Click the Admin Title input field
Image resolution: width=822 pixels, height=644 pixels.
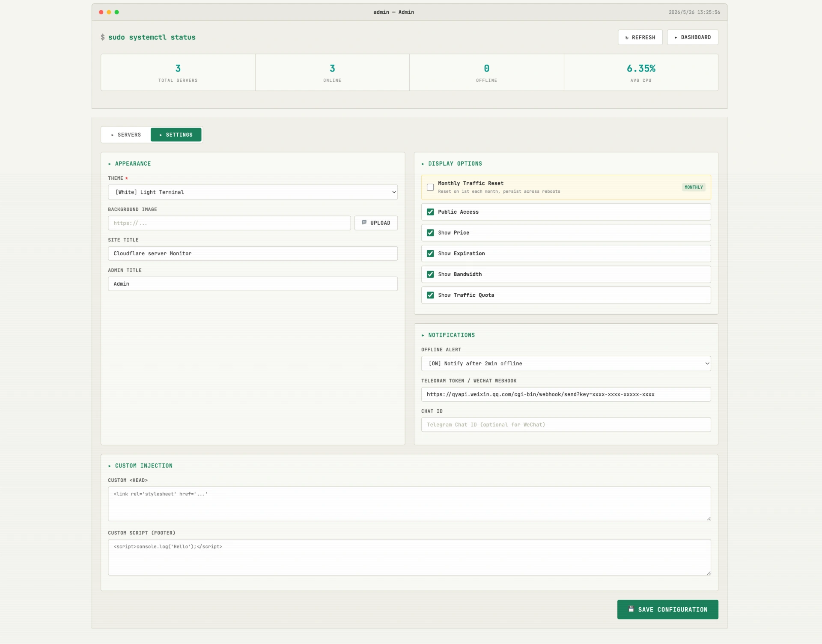[x=253, y=284]
